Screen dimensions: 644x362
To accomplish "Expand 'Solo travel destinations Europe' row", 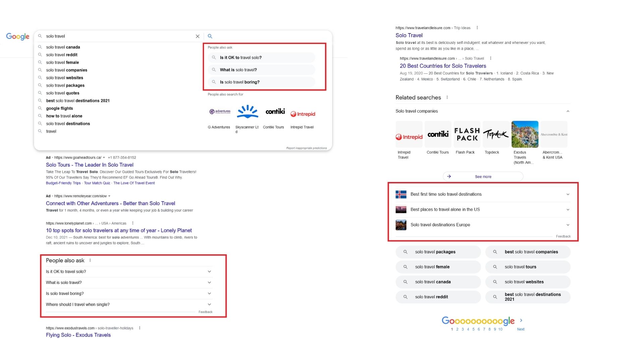I will tap(483, 225).
